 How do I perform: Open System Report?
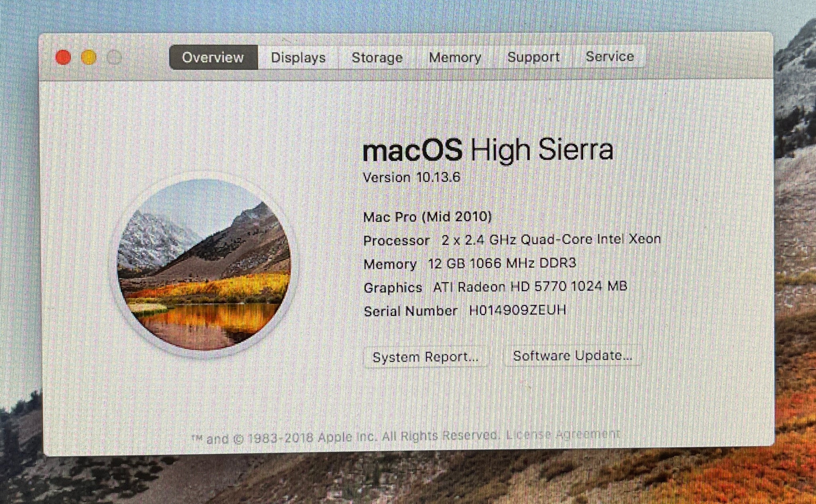[426, 357]
